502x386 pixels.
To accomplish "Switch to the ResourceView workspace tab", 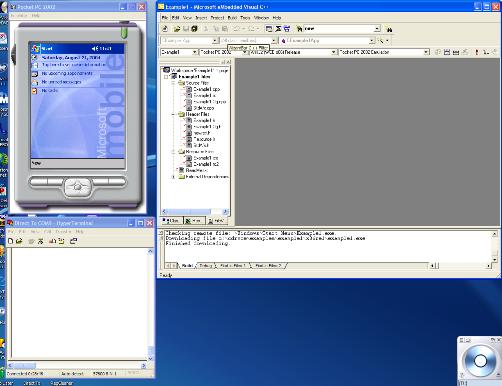I will coord(193,221).
